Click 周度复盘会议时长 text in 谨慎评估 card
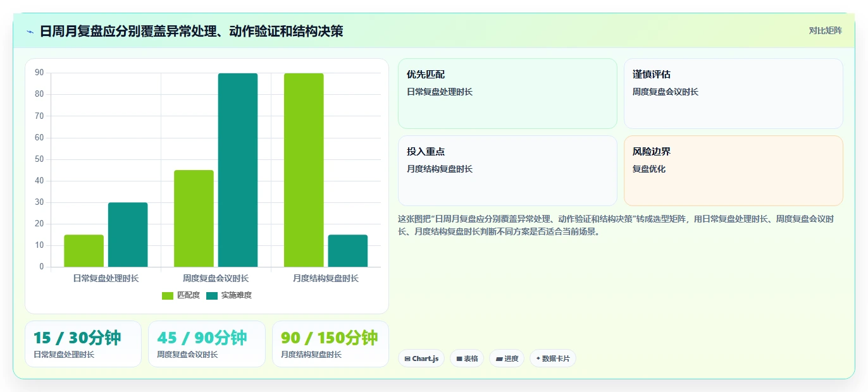 pyautogui.click(x=666, y=92)
